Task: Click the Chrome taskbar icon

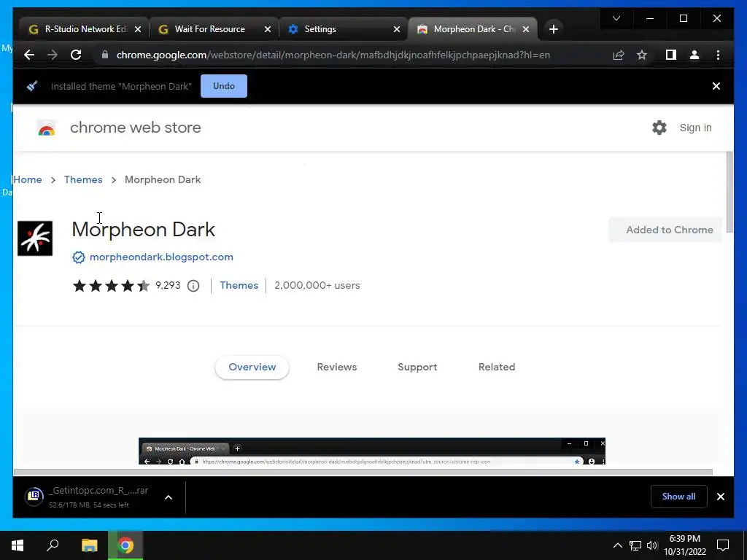Action: pyautogui.click(x=125, y=545)
